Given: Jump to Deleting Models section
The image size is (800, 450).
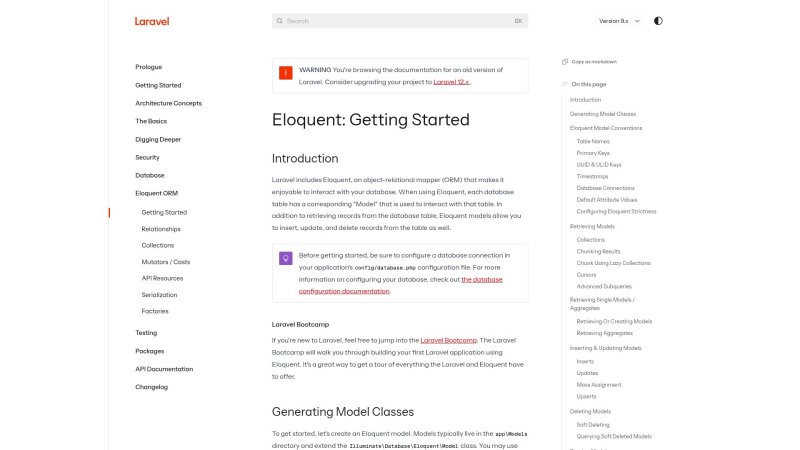Looking at the screenshot, I should pyautogui.click(x=590, y=411).
